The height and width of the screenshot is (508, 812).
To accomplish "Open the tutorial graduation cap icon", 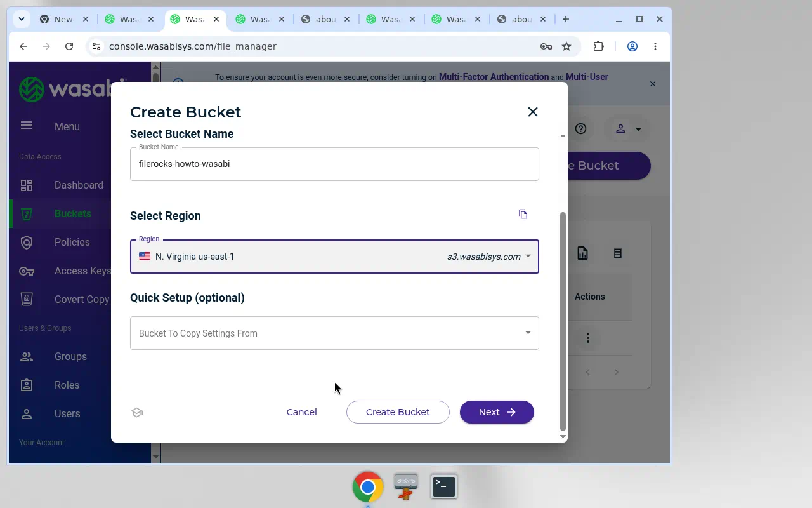I will click(x=137, y=413).
